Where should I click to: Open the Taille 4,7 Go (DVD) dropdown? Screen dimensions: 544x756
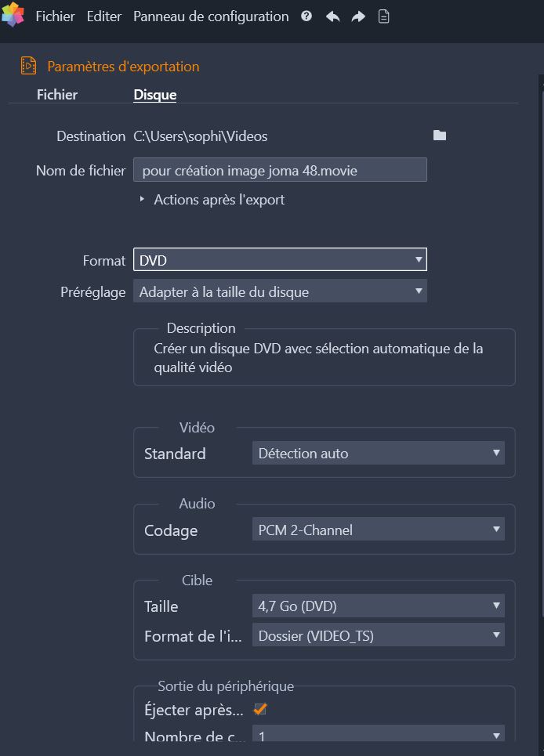(x=379, y=606)
